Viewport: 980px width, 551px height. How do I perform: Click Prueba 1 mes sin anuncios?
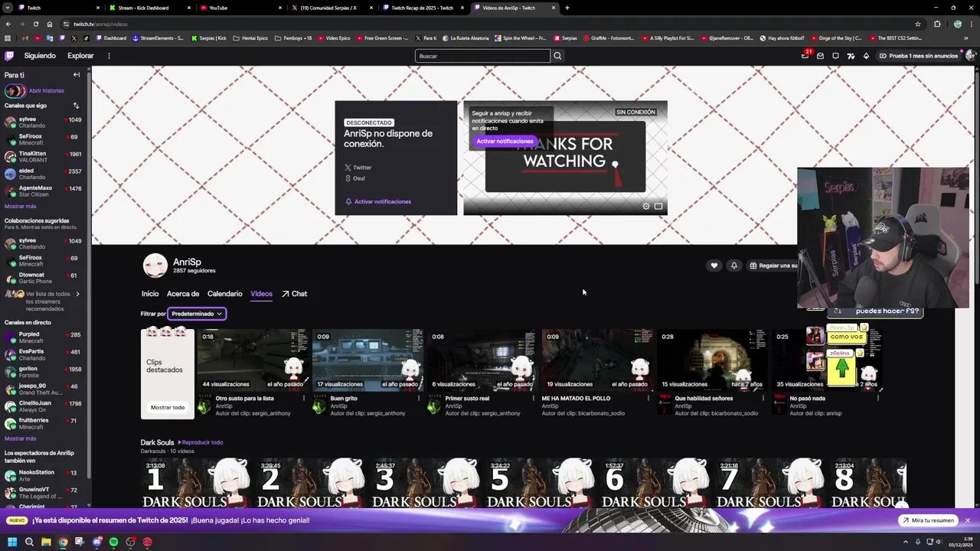pyautogui.click(x=918, y=56)
